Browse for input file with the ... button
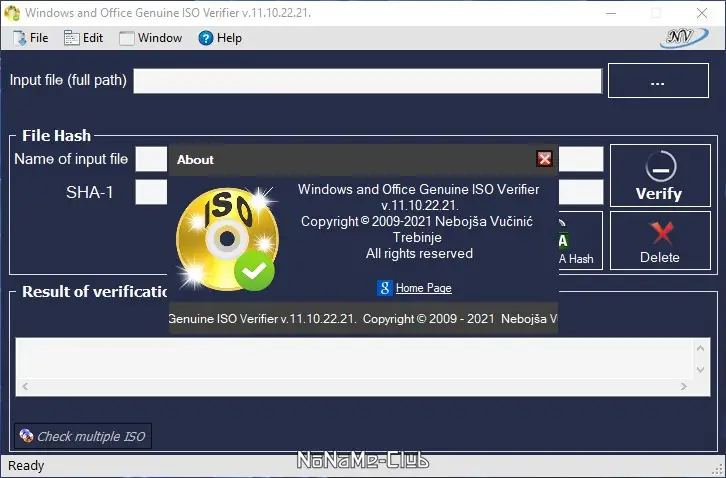 [658, 81]
